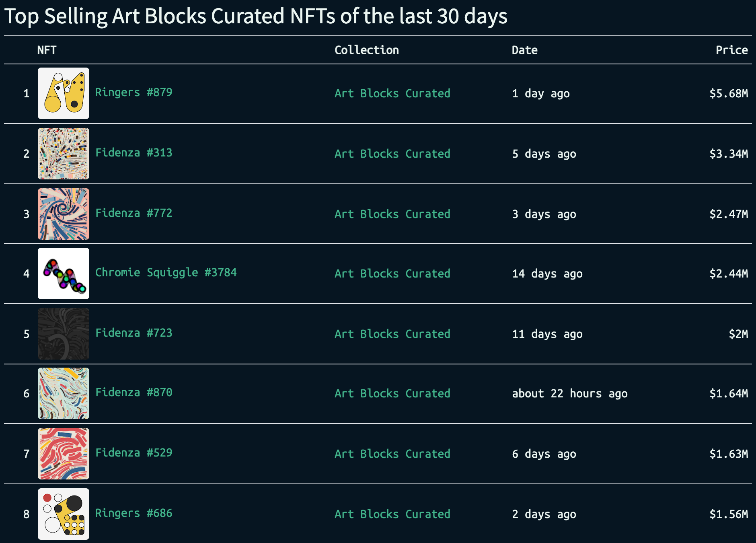Open the Fidenza #772 spiral thumbnail
This screenshot has height=543, width=756.
[64, 214]
